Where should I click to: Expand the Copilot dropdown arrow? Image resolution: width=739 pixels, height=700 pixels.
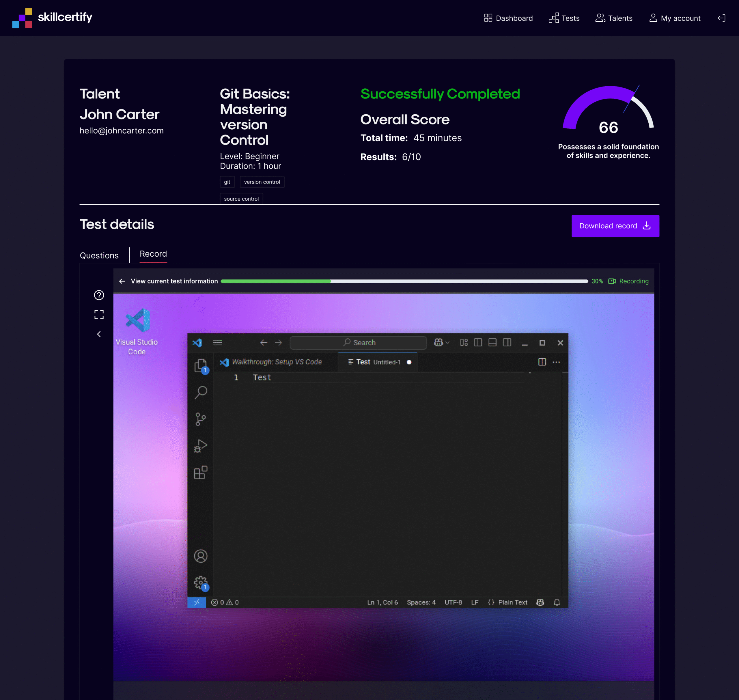pos(447,343)
